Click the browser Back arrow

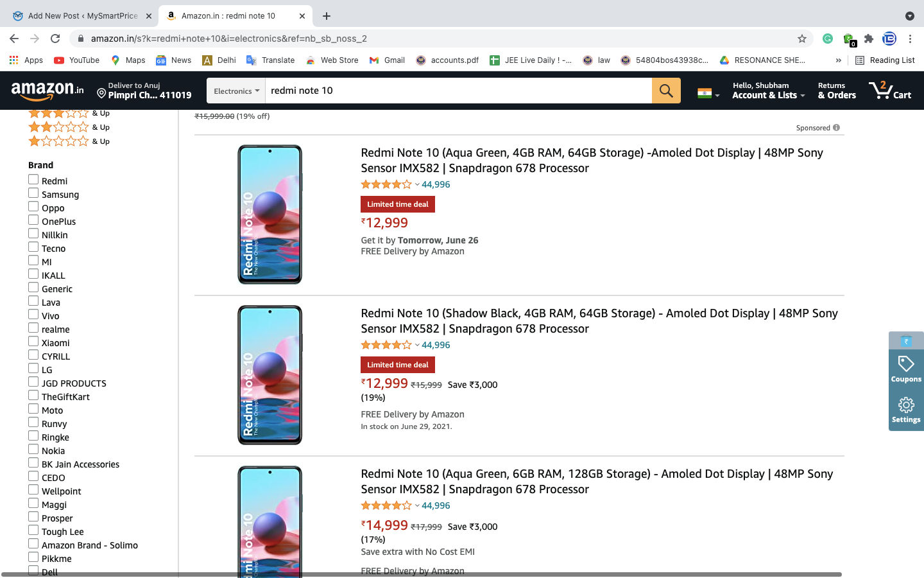(14, 39)
